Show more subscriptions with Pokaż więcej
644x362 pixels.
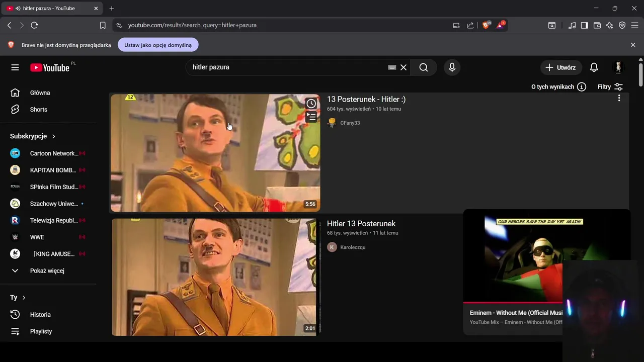[48, 270]
